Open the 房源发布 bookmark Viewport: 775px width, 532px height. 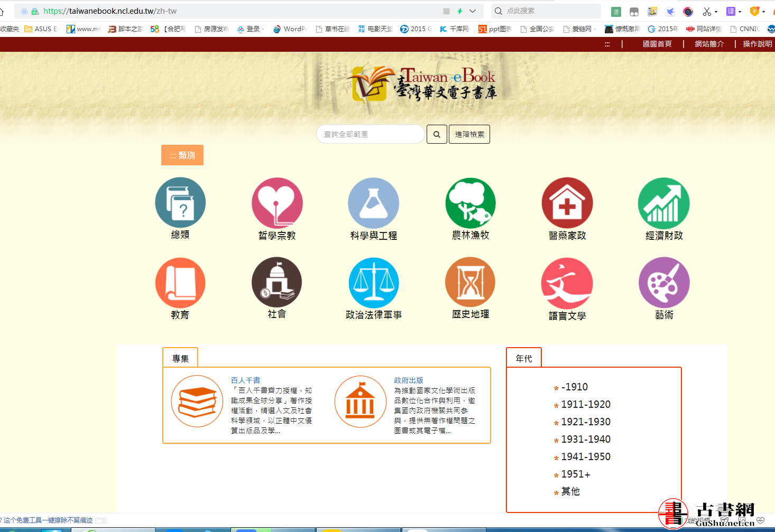tap(211, 29)
